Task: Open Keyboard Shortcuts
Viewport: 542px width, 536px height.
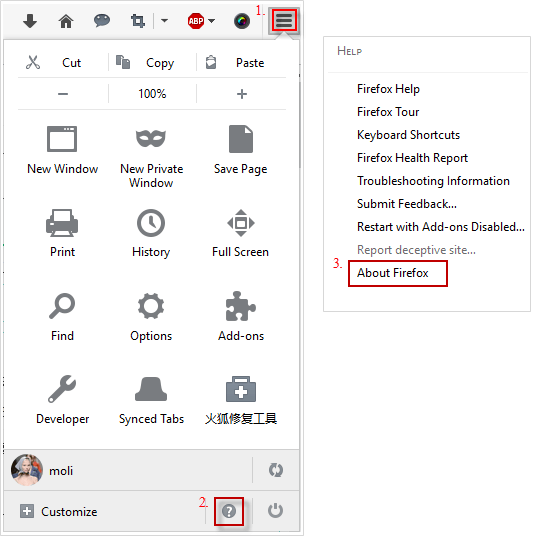Action: pos(408,135)
